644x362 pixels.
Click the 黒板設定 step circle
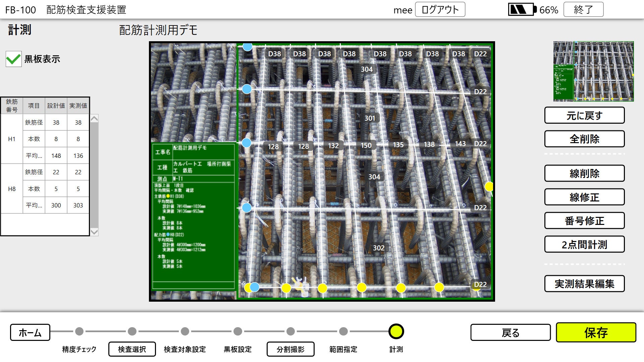click(237, 331)
